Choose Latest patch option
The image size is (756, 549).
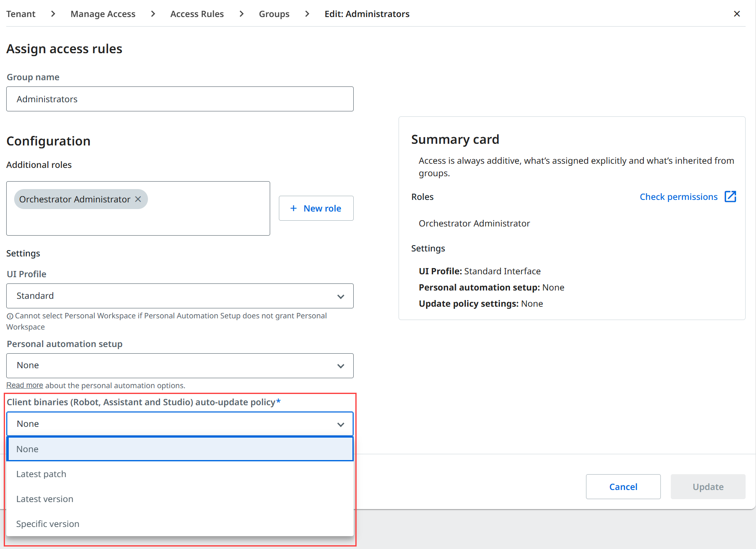(x=180, y=474)
